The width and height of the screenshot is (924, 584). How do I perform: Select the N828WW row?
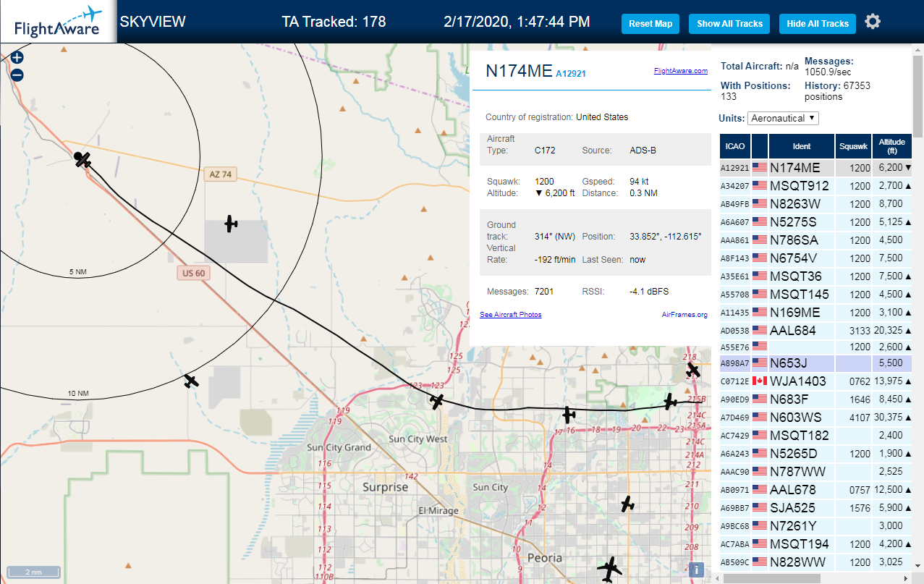815,562
